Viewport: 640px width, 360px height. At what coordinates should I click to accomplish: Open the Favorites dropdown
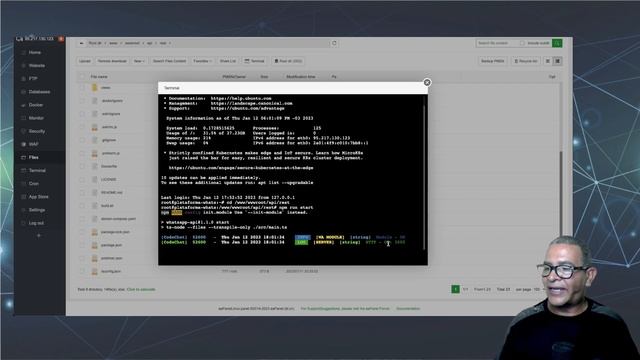click(202, 61)
